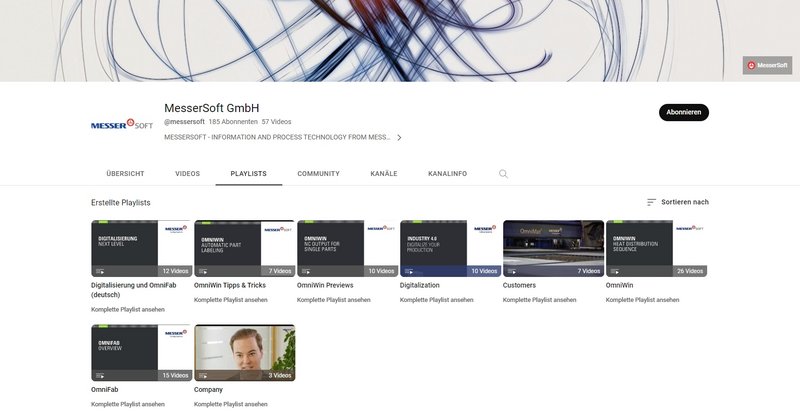The height and width of the screenshot is (414, 800).
Task: Click the MesserSoft banner link badge
Action: 767,65
